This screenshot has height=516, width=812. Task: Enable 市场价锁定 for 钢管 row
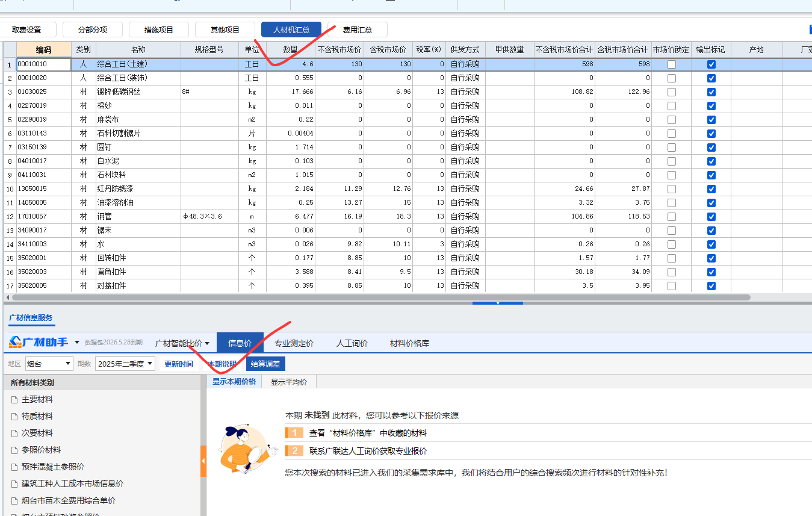(x=671, y=216)
